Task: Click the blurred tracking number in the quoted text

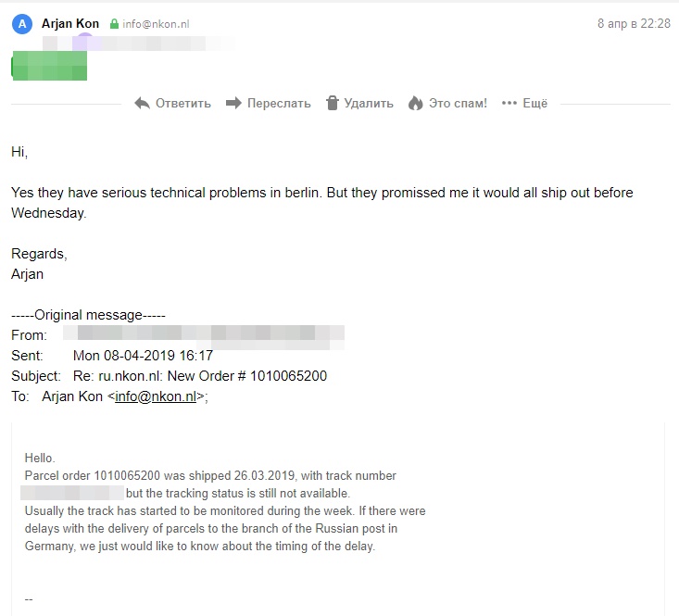Action: (74, 493)
